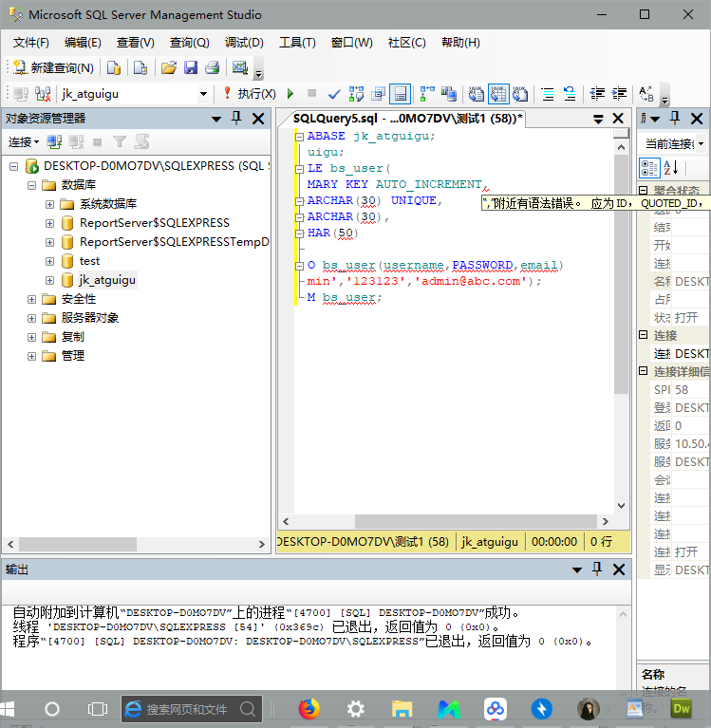Toggle auto-hide pin on Output panel
The image size is (711, 728).
597,569
